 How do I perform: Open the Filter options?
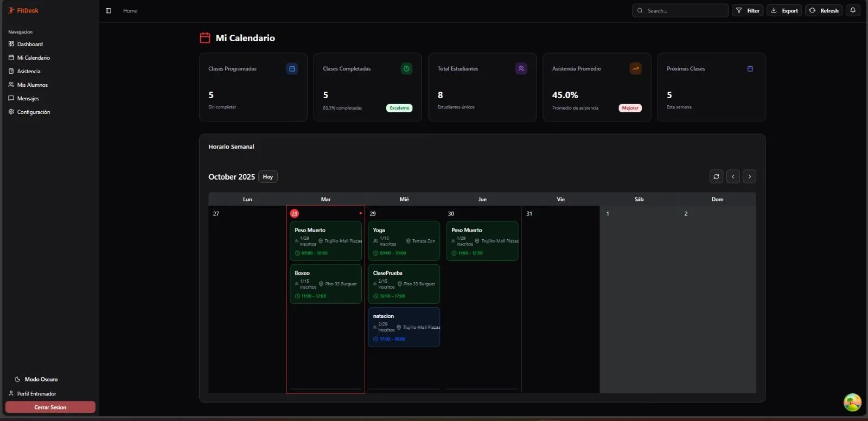748,11
